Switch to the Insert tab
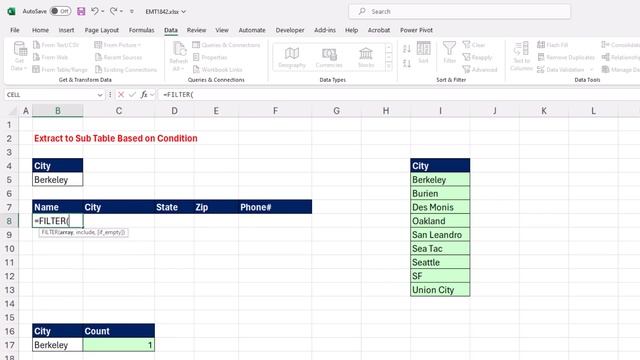The image size is (640, 360). pos(66,30)
